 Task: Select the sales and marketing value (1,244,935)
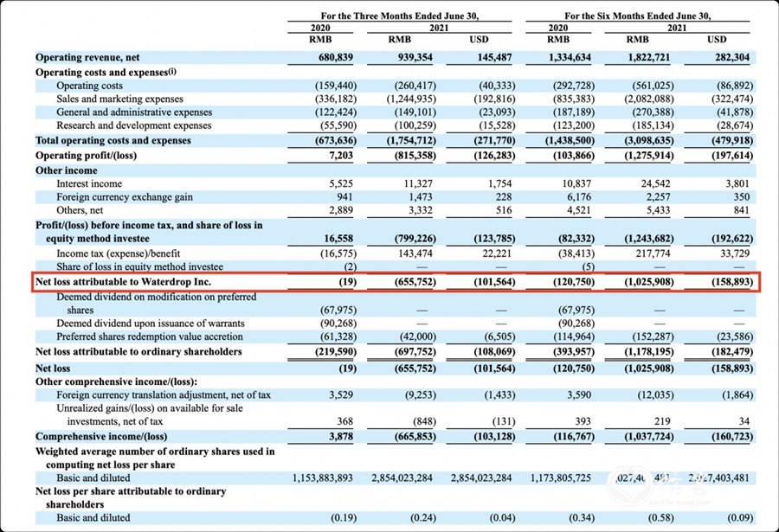pos(411,99)
